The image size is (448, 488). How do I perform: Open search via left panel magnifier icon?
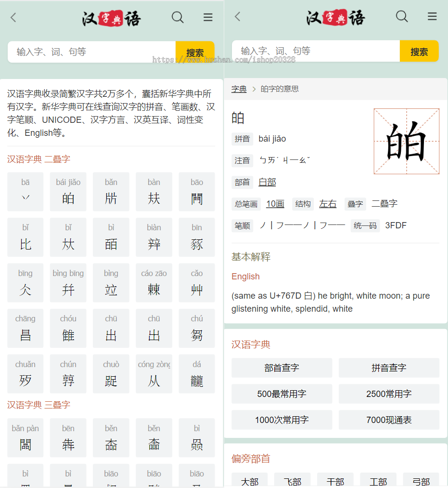178,17
